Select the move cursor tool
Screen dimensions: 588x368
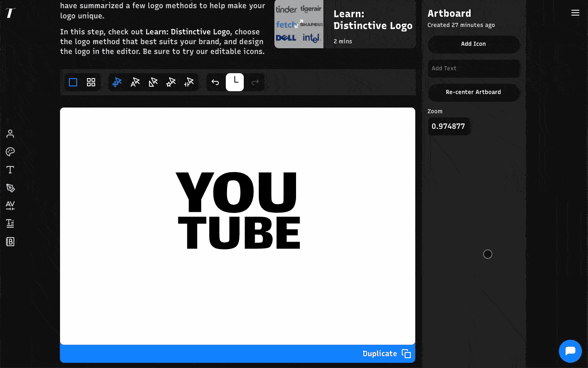click(x=117, y=82)
